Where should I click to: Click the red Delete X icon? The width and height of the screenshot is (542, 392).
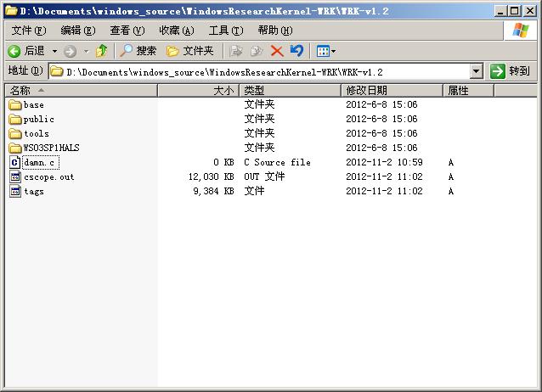(x=277, y=51)
